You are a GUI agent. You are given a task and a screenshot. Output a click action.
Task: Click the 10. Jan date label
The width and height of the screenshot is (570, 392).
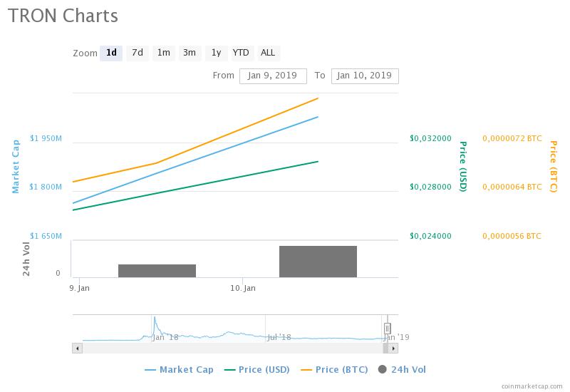(243, 289)
